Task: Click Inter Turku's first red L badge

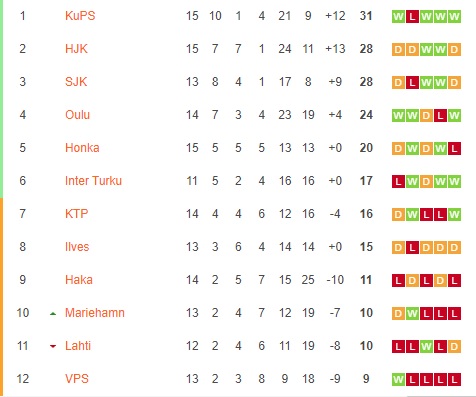Action: click(x=398, y=181)
